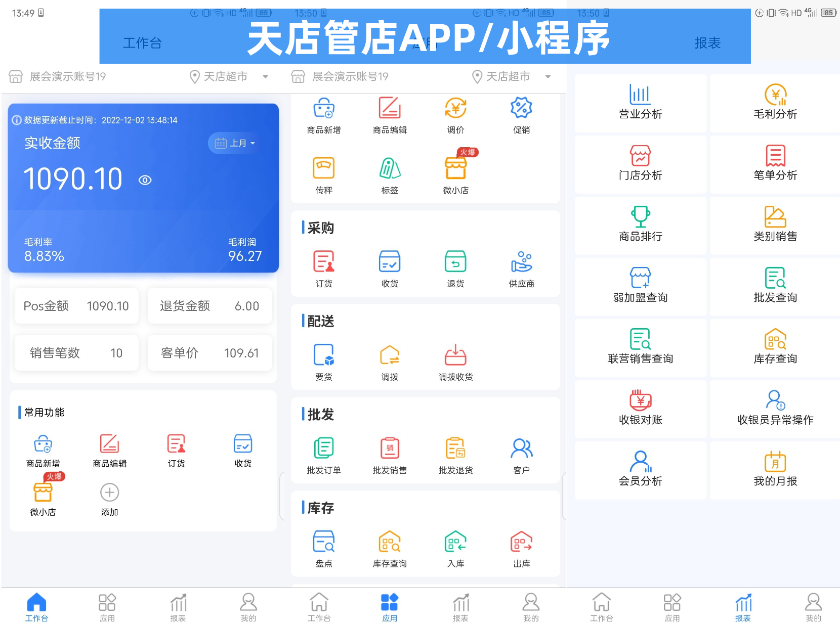Select 调拨收货 in the 配送 section
840x627 pixels.
pos(455,360)
